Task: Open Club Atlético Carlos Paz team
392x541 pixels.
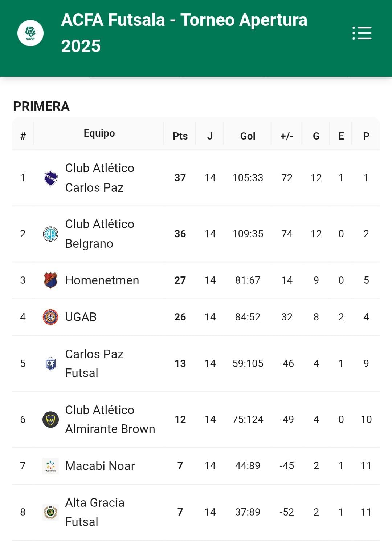Action: [x=99, y=178]
